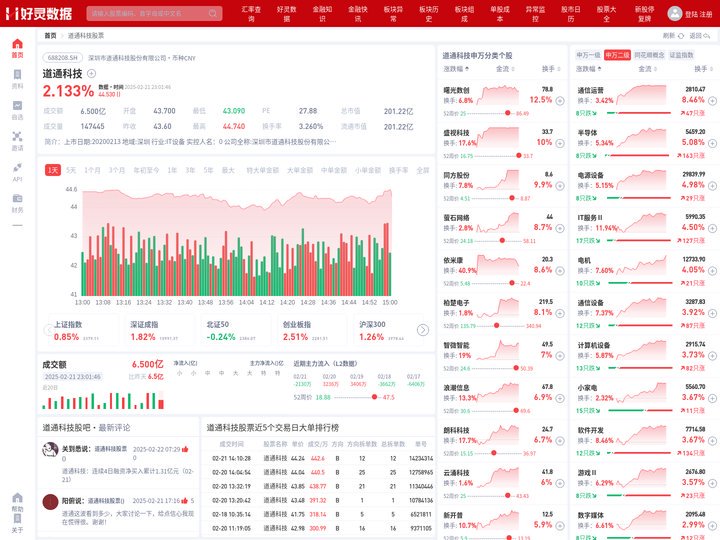Click thumbs-up icon on 关到悬 comment

(x=185, y=449)
